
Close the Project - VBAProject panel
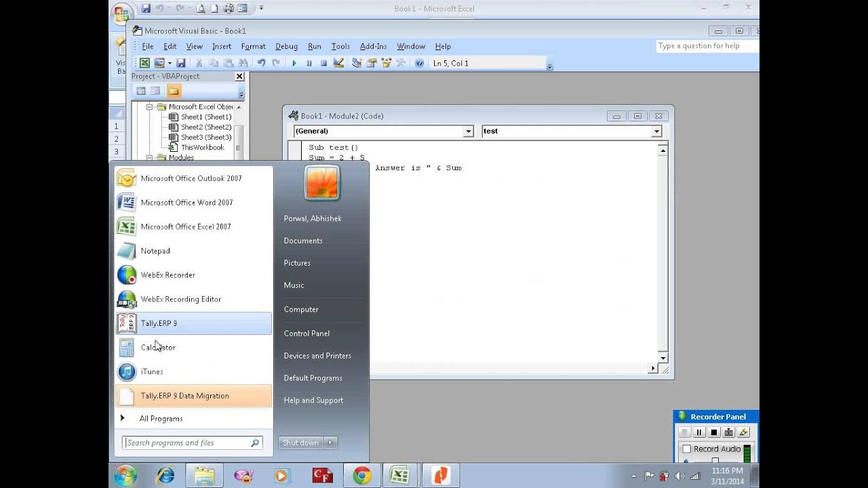coord(239,77)
